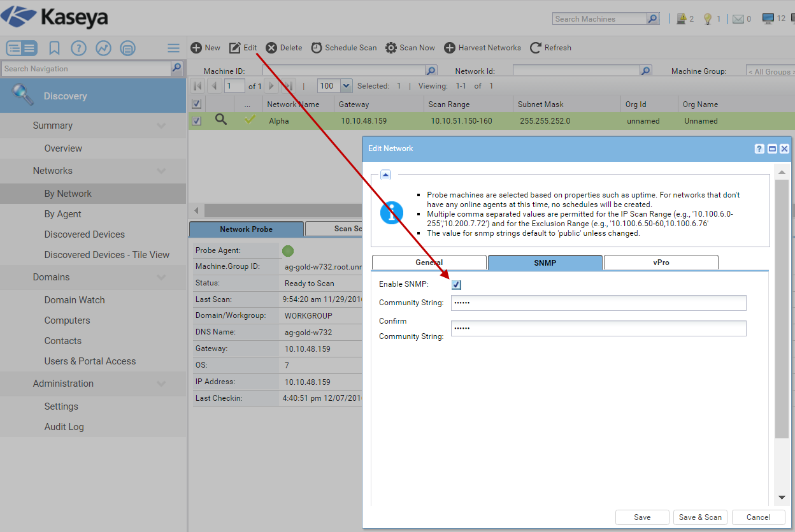
Task: Click the Community String field
Action: [598, 303]
